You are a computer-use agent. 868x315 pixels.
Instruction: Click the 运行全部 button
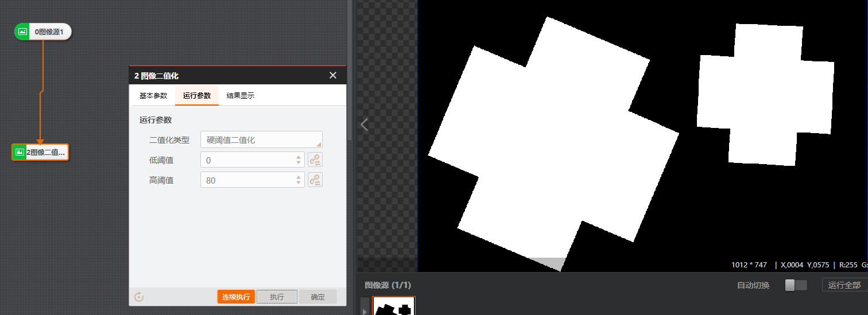pyautogui.click(x=844, y=285)
